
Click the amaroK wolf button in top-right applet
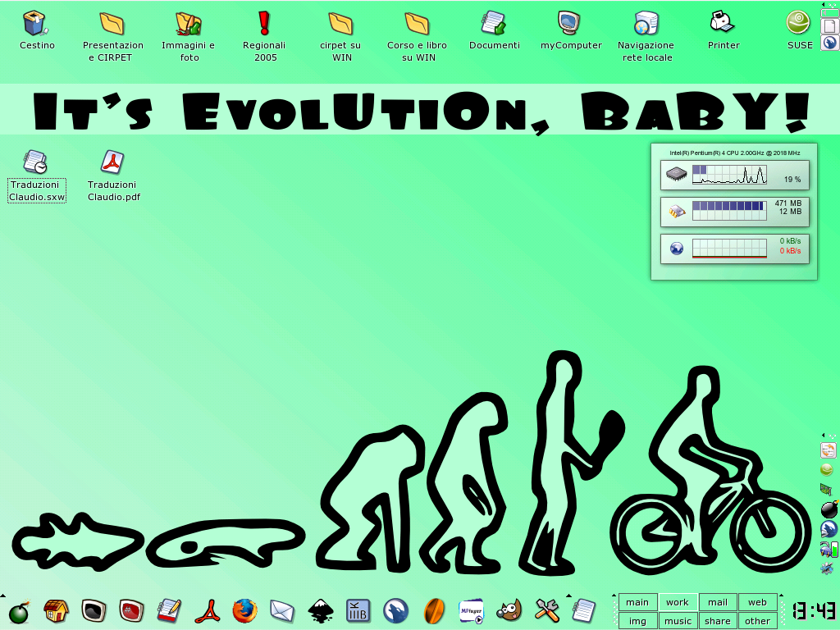[830, 43]
